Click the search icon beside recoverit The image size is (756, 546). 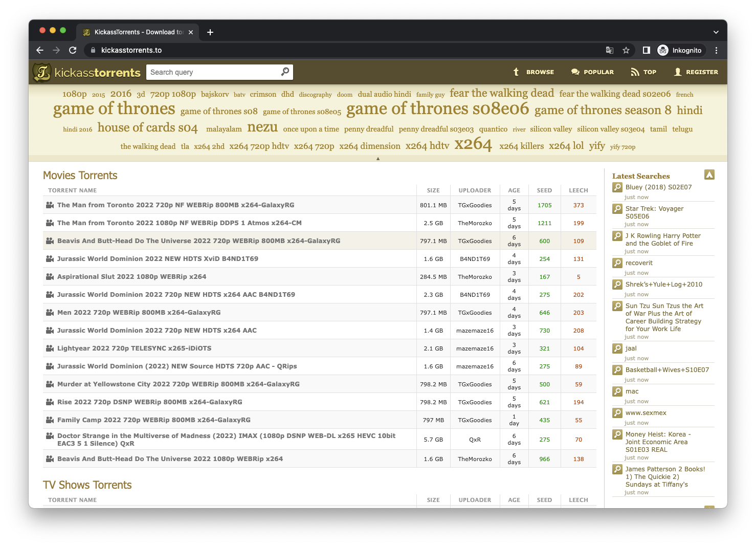pyautogui.click(x=617, y=263)
